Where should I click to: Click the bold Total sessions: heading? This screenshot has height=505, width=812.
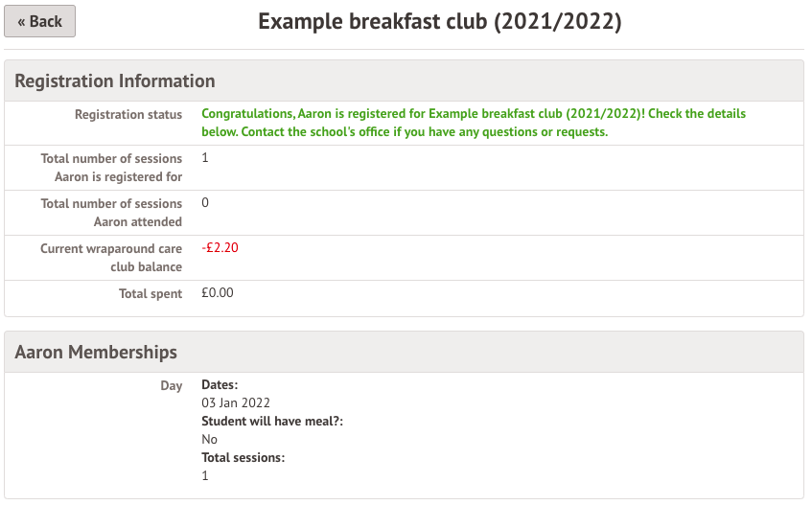[243, 458]
